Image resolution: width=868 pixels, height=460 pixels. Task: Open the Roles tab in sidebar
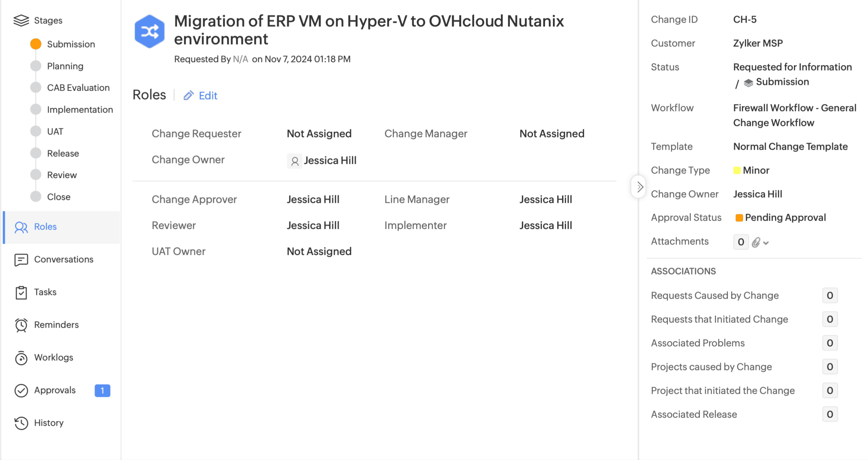(x=45, y=227)
